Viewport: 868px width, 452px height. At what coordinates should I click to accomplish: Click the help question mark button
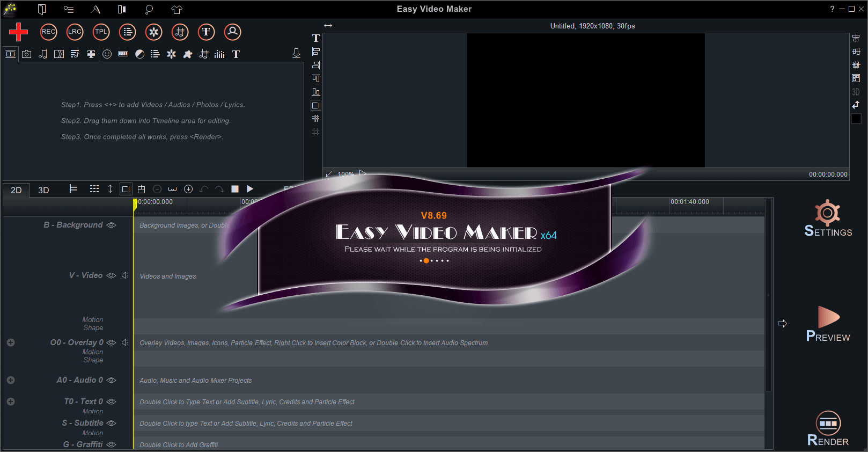[x=832, y=9]
